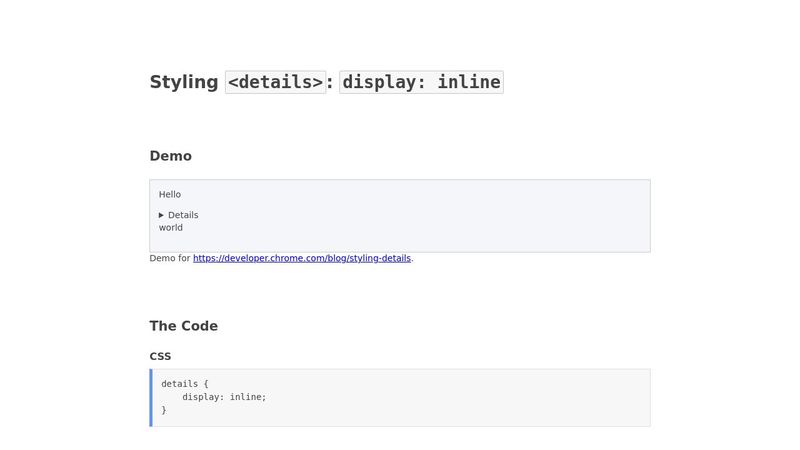Select "The Code" section heading
This screenshot has width=800, height=450.
point(183,326)
